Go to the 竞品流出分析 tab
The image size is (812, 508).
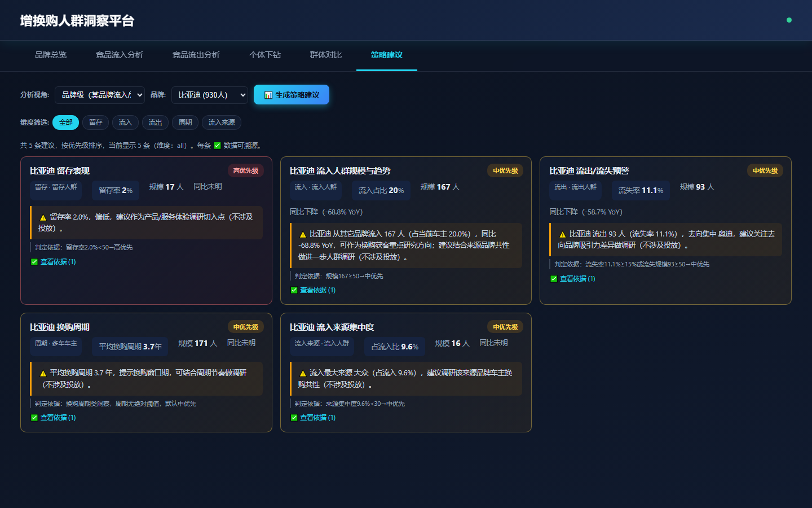point(196,55)
